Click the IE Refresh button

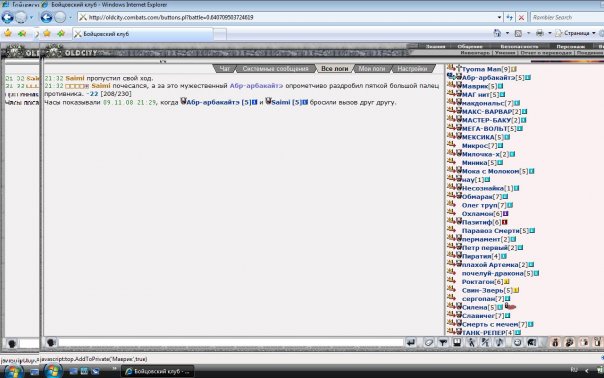click(509, 17)
